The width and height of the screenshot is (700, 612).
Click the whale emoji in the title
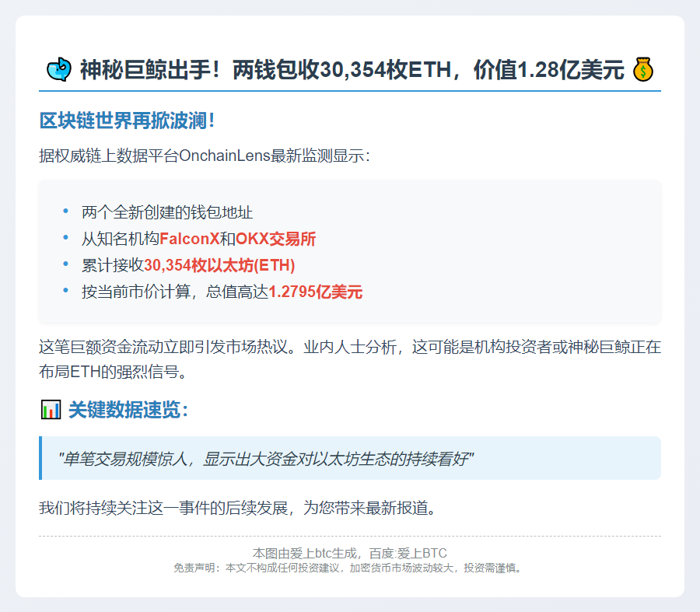click(x=59, y=70)
